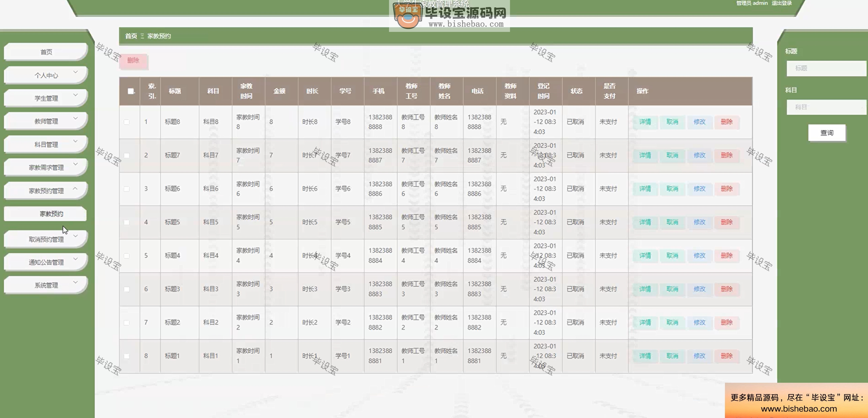Image resolution: width=868 pixels, height=418 pixels.
Task: Click the 首页 breadcrumb link
Action: coord(131,36)
